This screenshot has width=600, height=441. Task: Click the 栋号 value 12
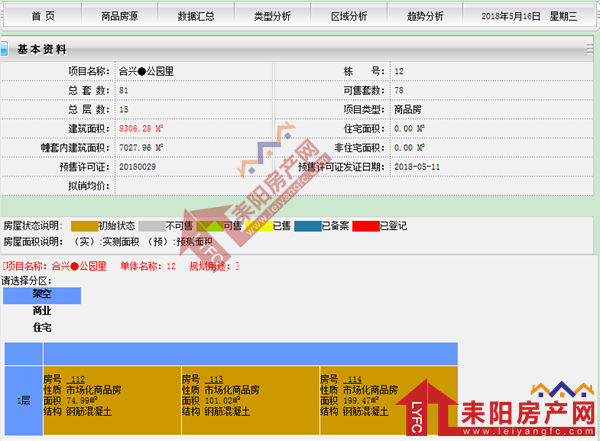pyautogui.click(x=399, y=71)
